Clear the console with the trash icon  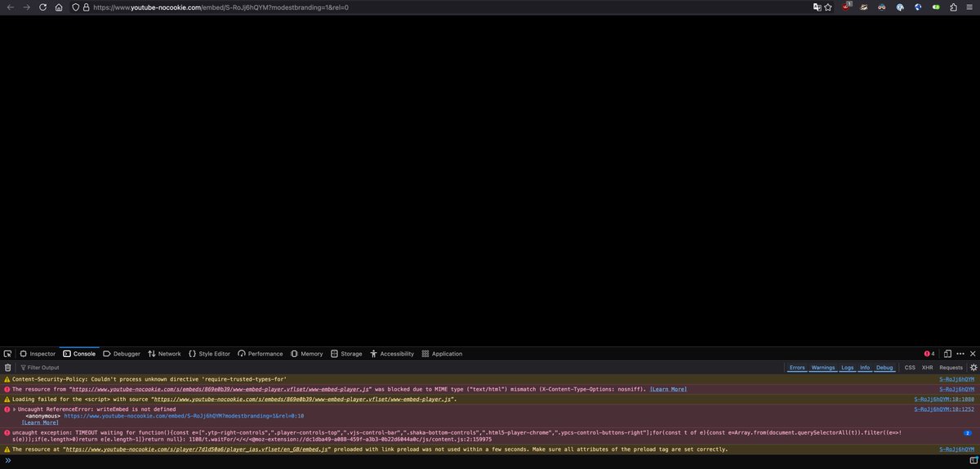(x=7, y=368)
